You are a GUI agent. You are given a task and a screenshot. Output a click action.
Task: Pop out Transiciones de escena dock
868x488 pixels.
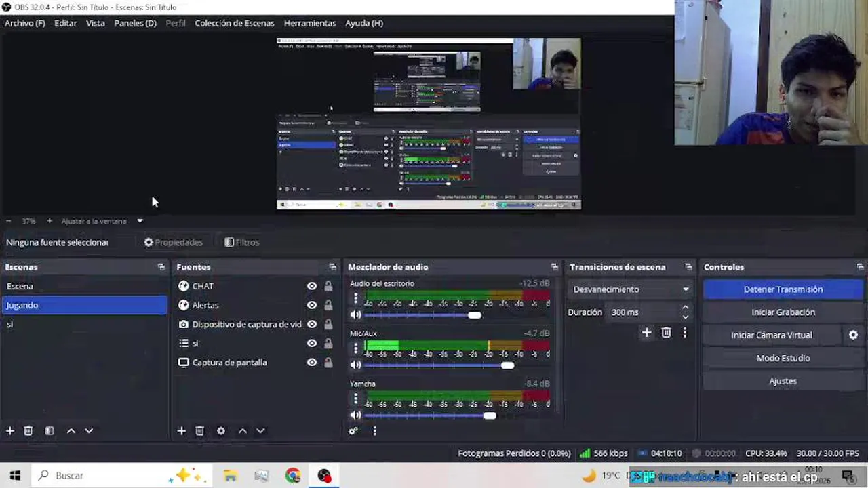(x=688, y=267)
